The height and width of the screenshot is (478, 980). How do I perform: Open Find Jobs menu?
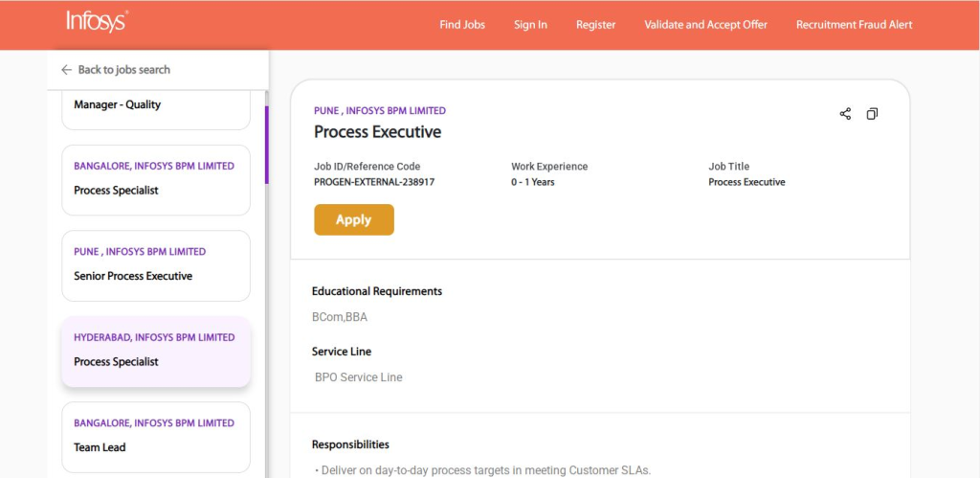pyautogui.click(x=462, y=25)
